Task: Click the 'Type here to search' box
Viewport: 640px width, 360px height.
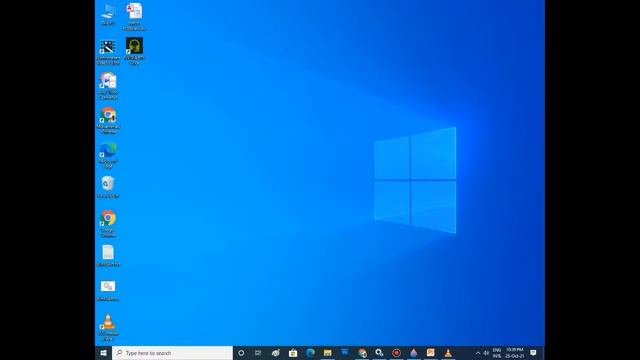Action: 172,353
